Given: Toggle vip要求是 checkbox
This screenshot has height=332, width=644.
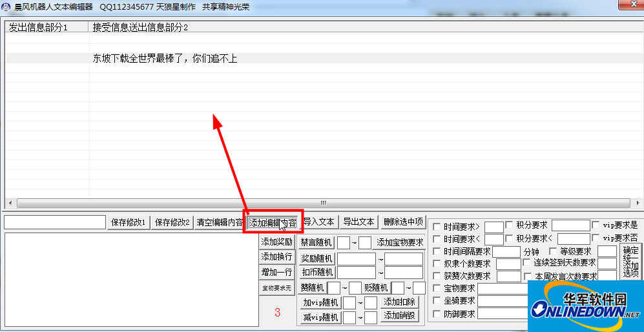Looking at the screenshot, I should click(596, 225).
